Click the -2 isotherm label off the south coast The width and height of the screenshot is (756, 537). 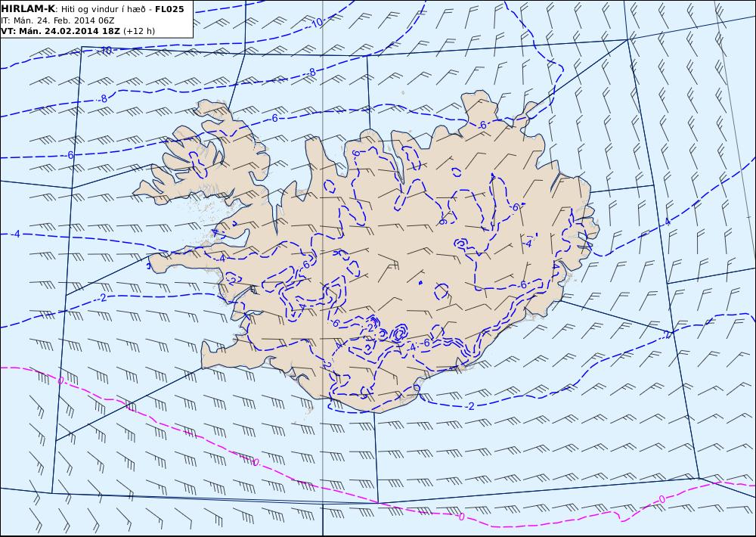[x=470, y=406]
